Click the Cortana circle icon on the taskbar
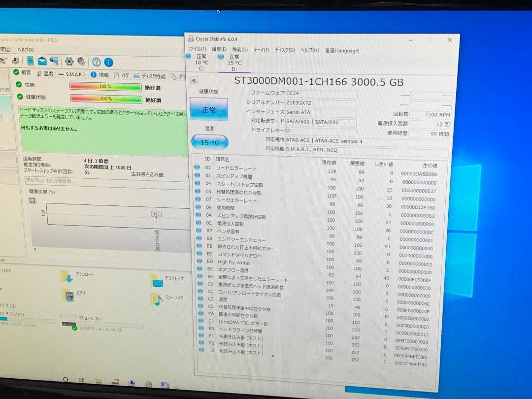The image size is (532, 399). click(66, 379)
